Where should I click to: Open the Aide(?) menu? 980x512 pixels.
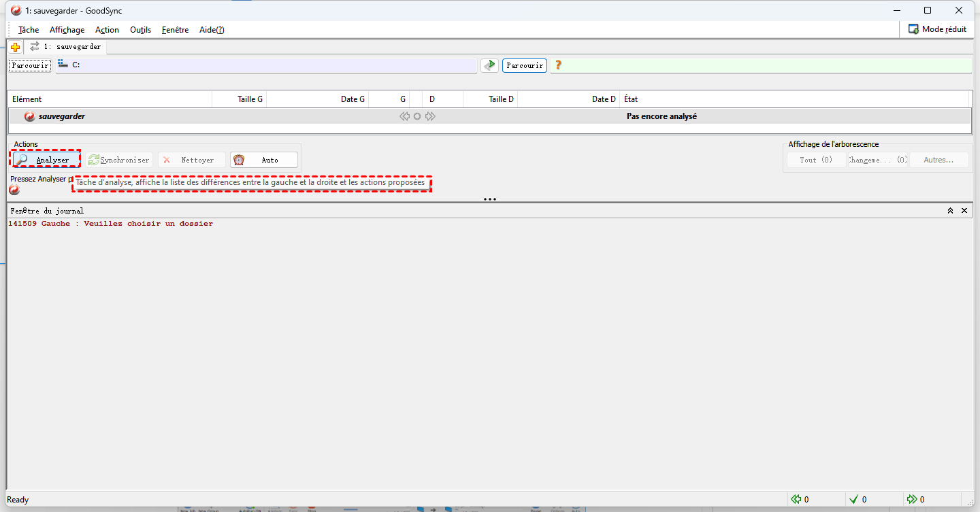pyautogui.click(x=212, y=30)
